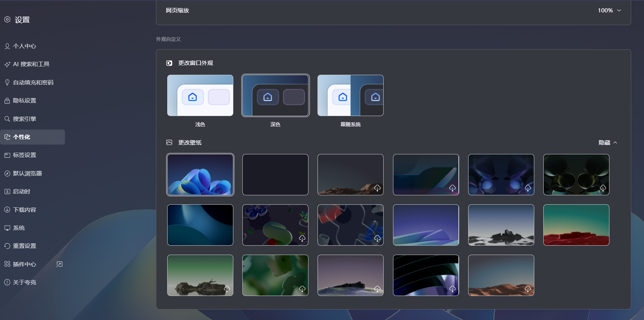Open 启动时 settings

pos(33,192)
